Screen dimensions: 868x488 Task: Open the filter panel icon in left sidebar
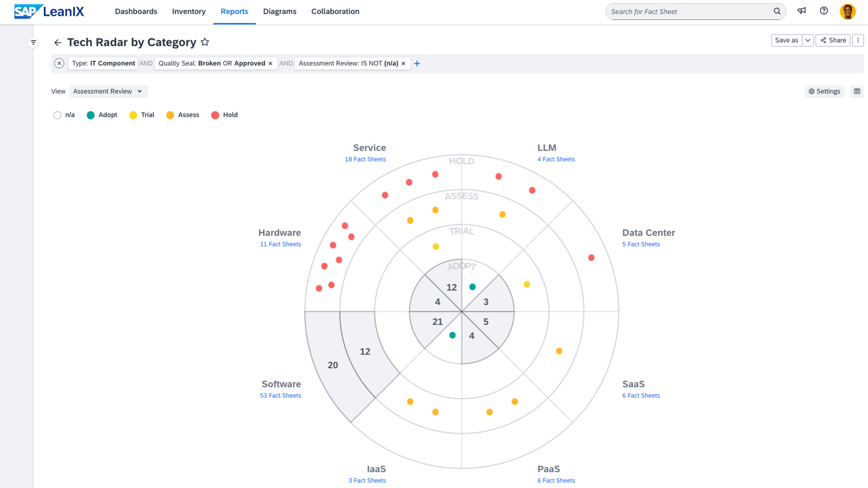point(33,42)
